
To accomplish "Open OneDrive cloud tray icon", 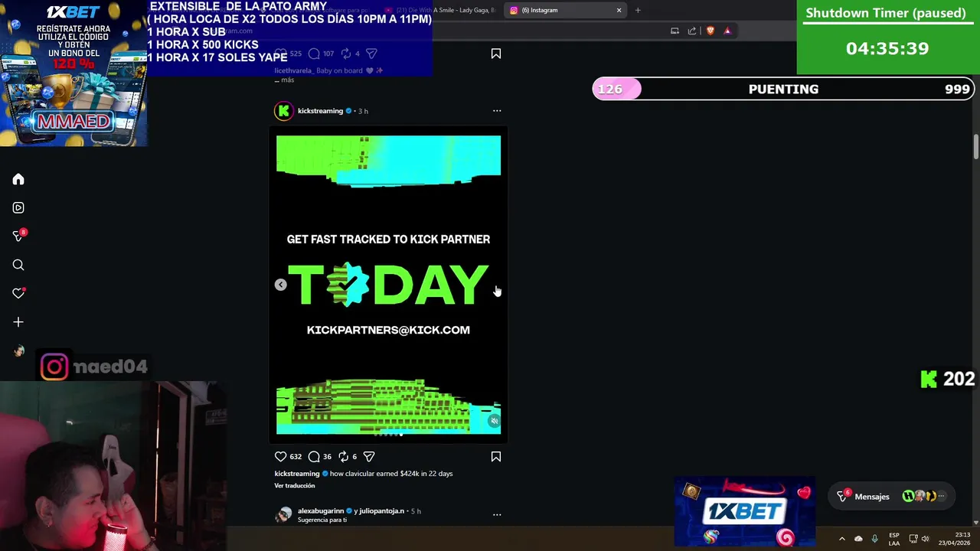I will 858,539.
